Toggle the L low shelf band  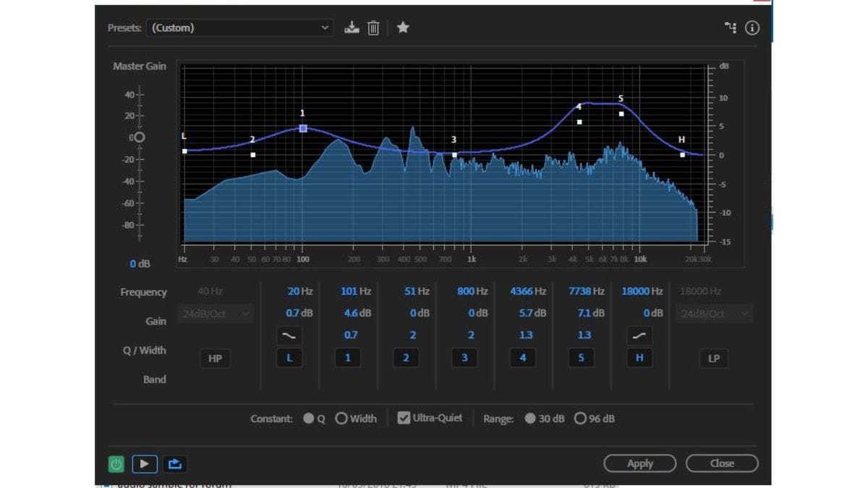click(x=289, y=358)
